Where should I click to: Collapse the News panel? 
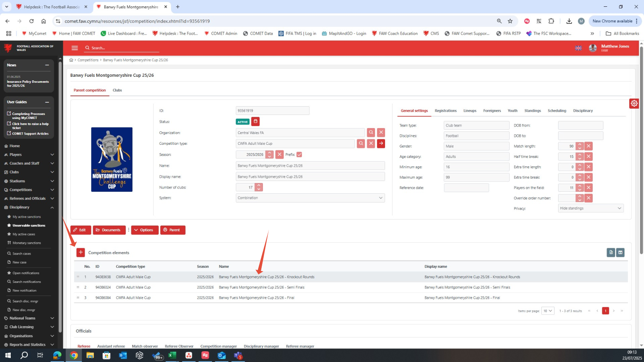[47, 65]
